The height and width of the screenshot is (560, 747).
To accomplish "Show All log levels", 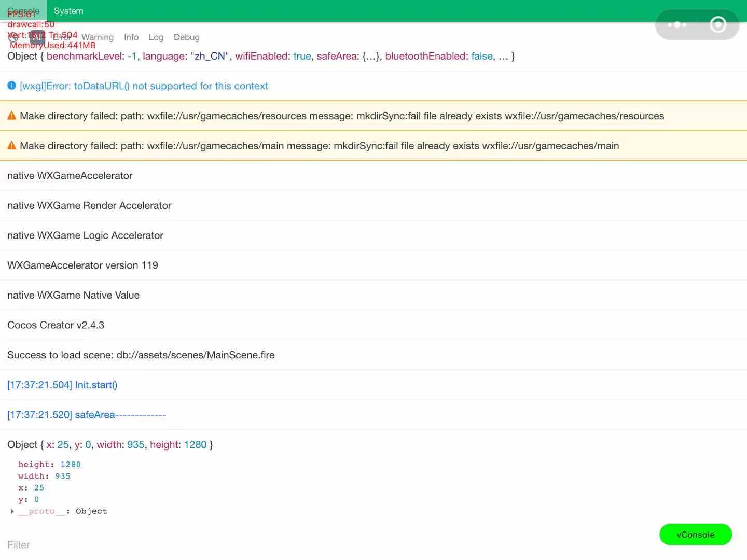I will click(37, 37).
